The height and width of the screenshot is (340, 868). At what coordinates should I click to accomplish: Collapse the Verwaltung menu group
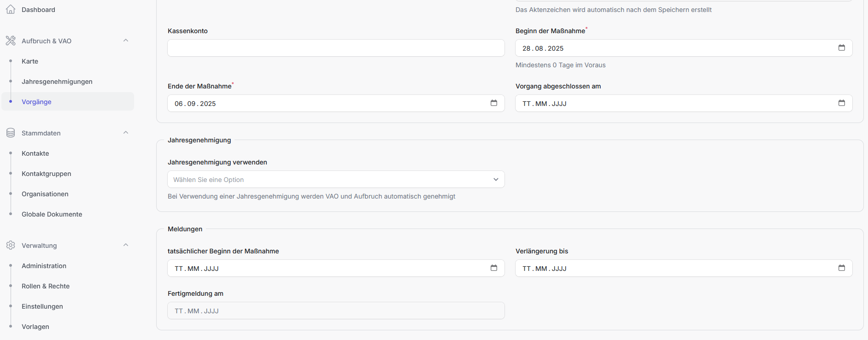(x=126, y=245)
